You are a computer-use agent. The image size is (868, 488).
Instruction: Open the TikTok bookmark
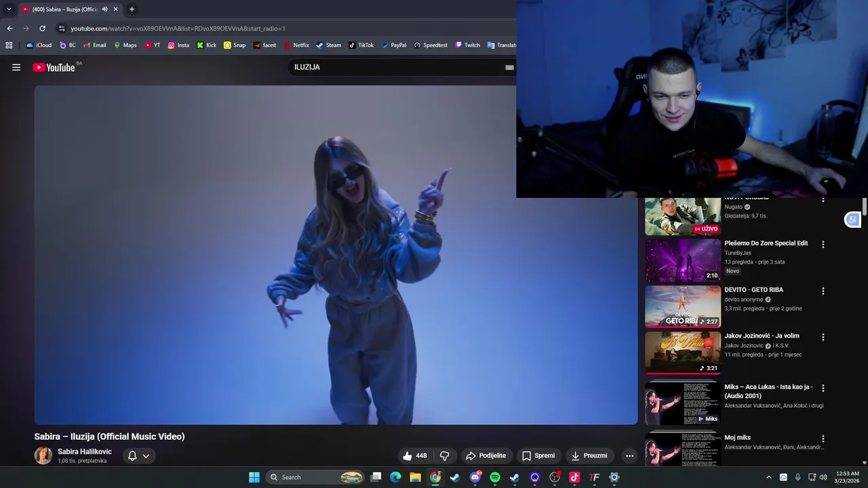(361, 45)
